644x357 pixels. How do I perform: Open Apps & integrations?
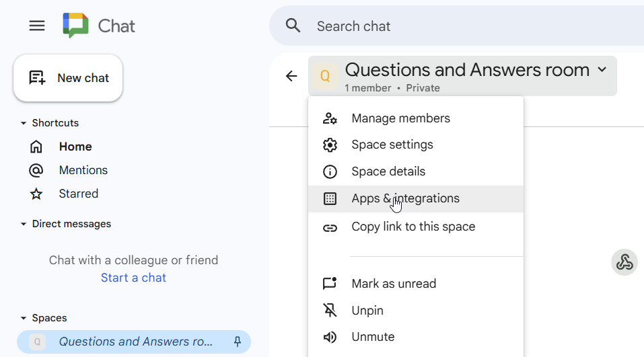tap(416, 198)
